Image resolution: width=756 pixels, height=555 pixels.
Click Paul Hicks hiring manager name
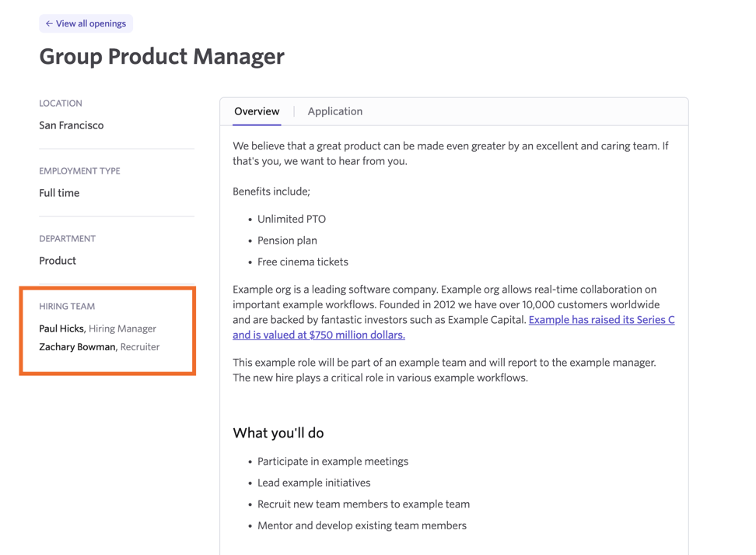(x=61, y=328)
